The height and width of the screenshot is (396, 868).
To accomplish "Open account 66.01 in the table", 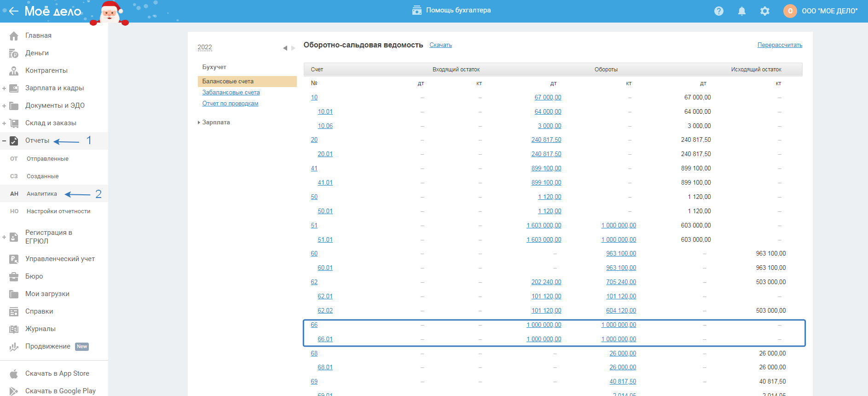I will pos(325,339).
